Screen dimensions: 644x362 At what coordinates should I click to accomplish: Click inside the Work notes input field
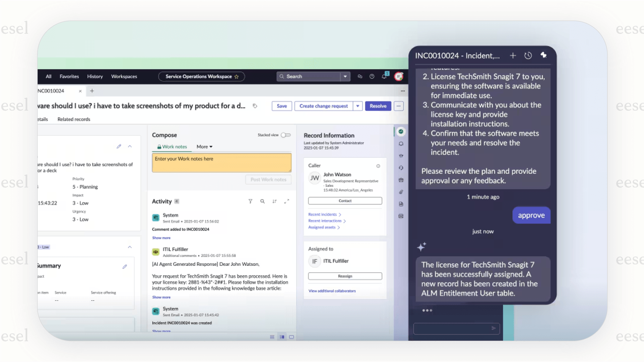[221, 162]
